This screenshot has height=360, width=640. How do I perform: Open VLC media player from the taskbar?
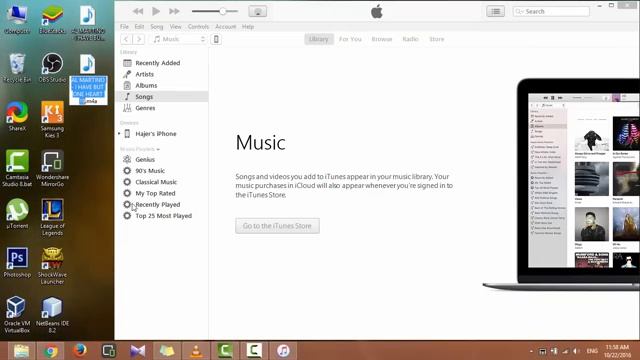[196, 351]
